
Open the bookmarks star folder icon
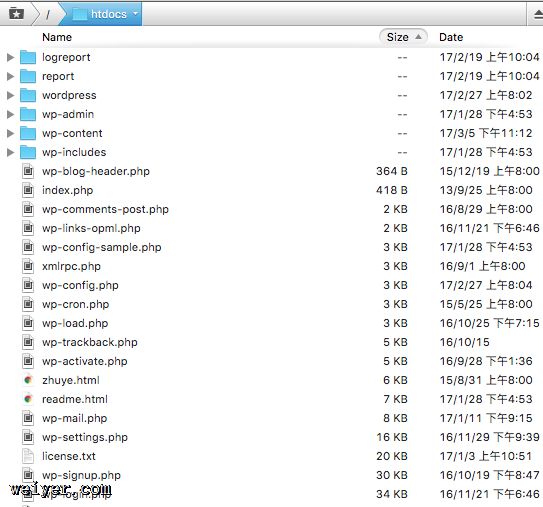coord(16,14)
